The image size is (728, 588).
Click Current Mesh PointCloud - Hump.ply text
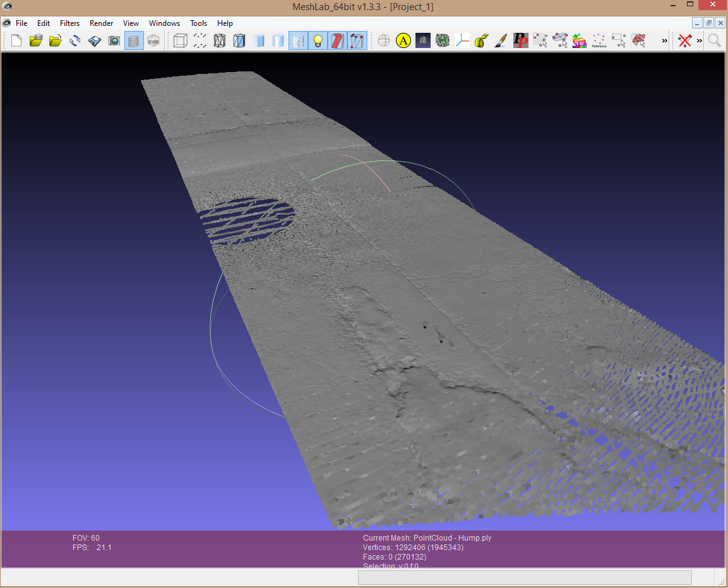click(x=427, y=538)
